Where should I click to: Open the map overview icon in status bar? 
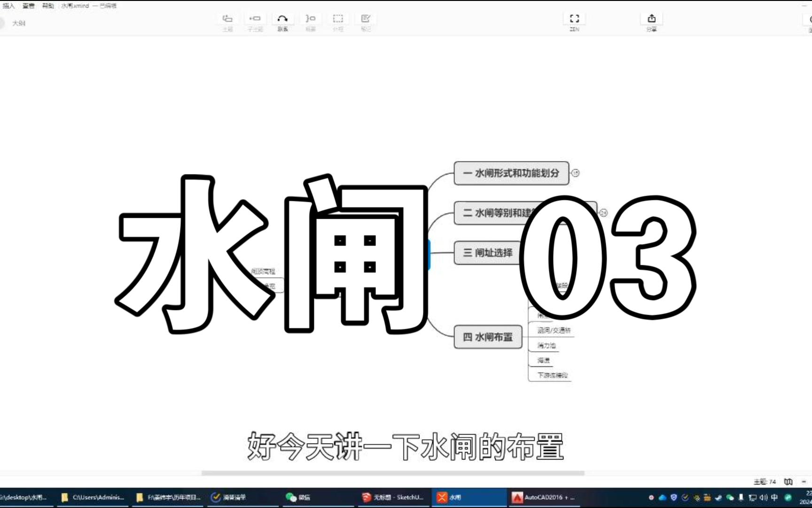coord(788,482)
